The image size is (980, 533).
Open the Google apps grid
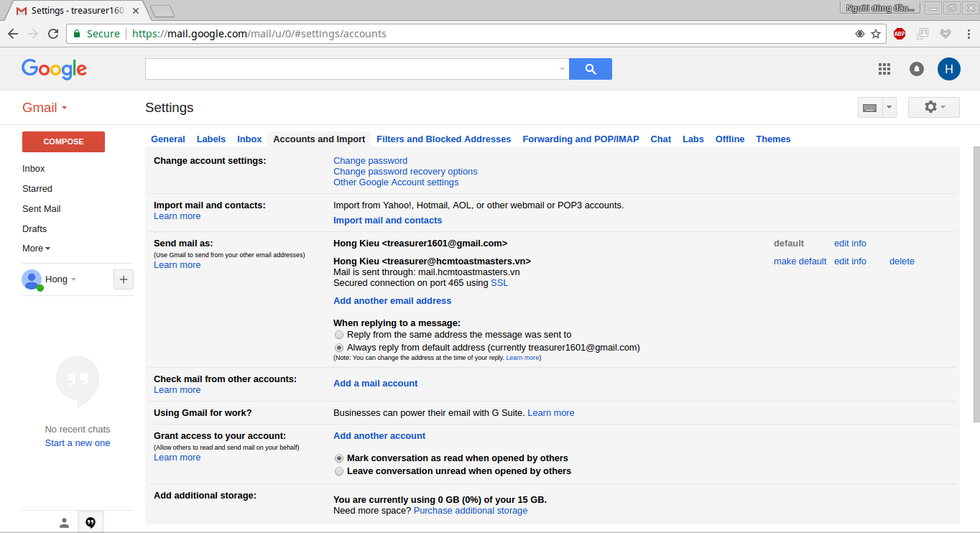click(x=884, y=69)
